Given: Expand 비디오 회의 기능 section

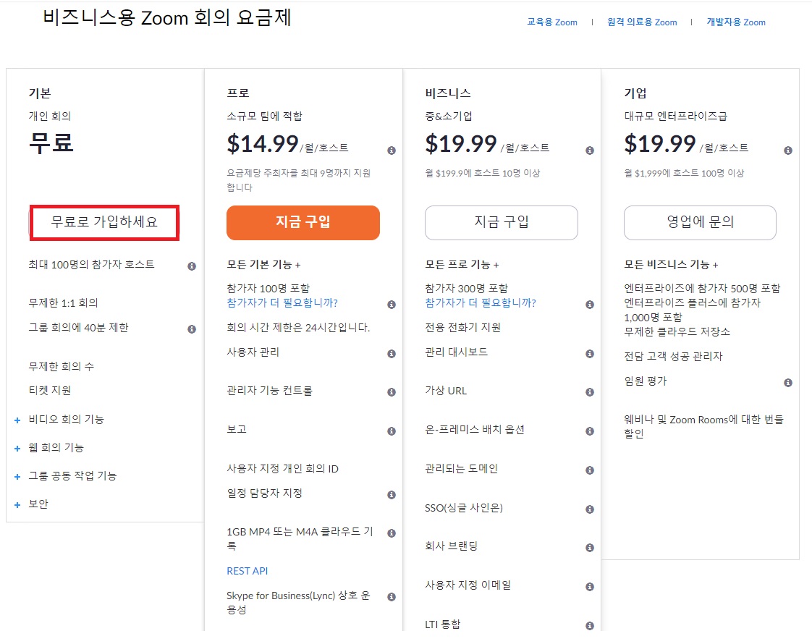Looking at the screenshot, I should (17, 420).
